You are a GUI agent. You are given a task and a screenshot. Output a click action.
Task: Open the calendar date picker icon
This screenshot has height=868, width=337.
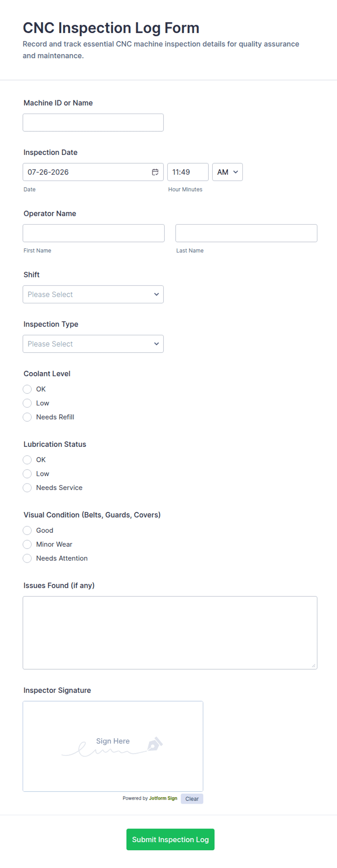pos(155,172)
